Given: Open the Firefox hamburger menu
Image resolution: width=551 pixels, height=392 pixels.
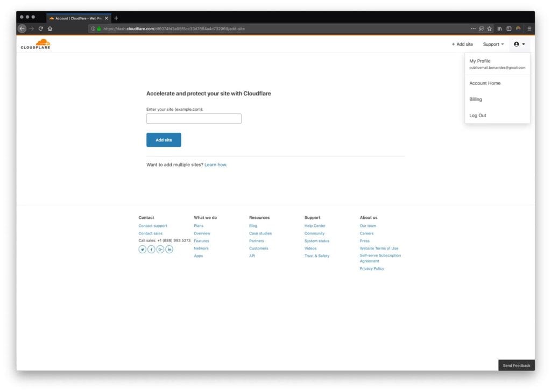Looking at the screenshot, I should coord(529,28).
